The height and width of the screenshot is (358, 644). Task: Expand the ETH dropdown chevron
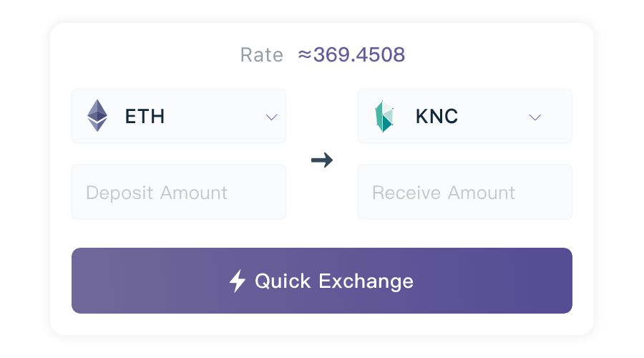[271, 117]
